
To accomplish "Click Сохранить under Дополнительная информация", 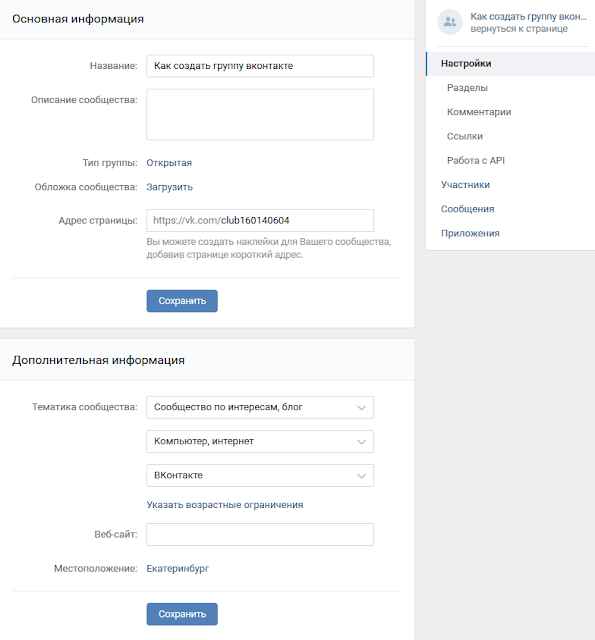I will tap(182, 614).
